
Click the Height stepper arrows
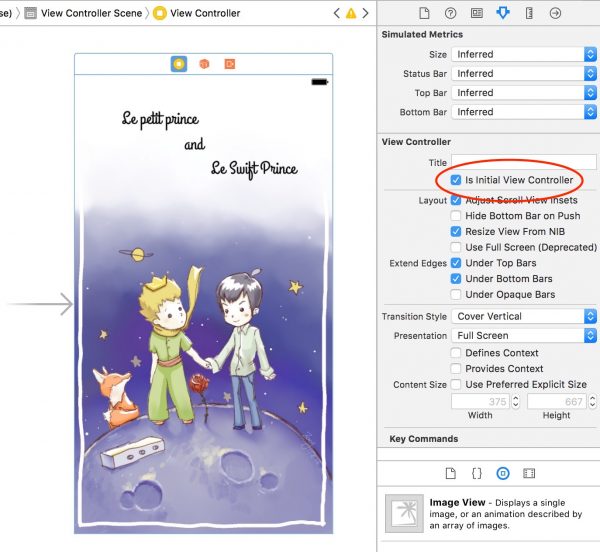click(x=592, y=401)
